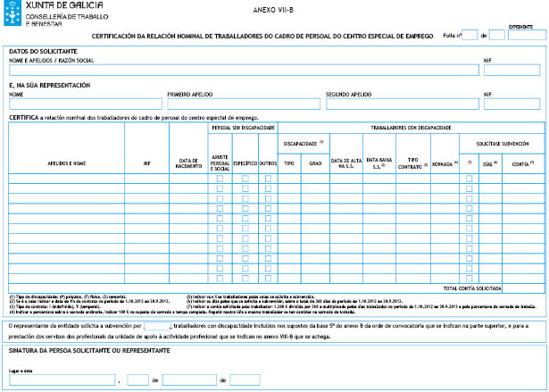Click the Folla nº page number field
549x392 pixels.
pos(470,35)
